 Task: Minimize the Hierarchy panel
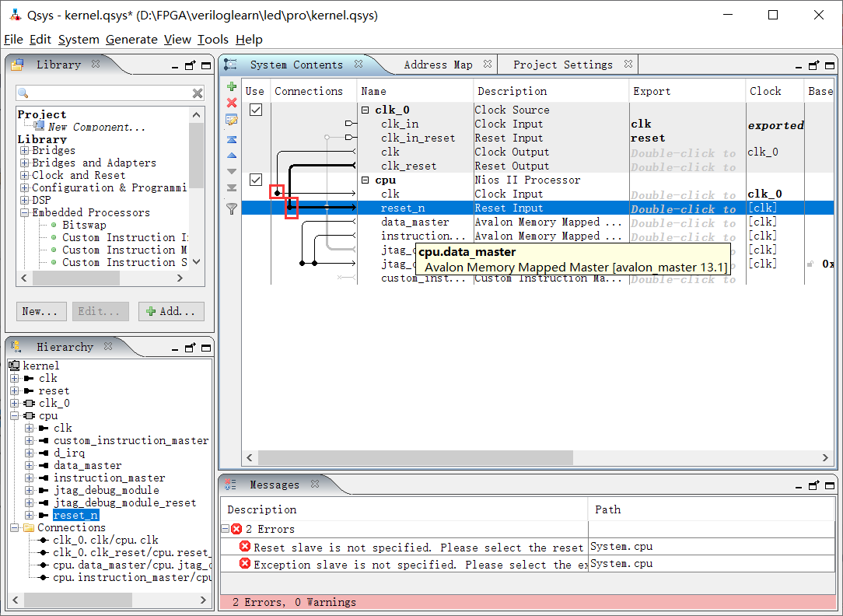click(175, 349)
